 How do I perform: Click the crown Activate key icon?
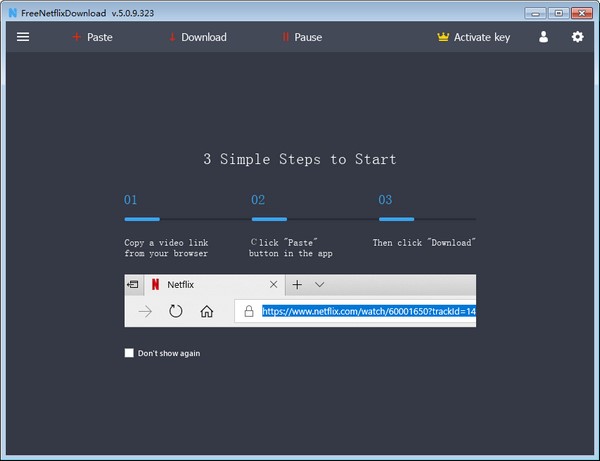[443, 37]
